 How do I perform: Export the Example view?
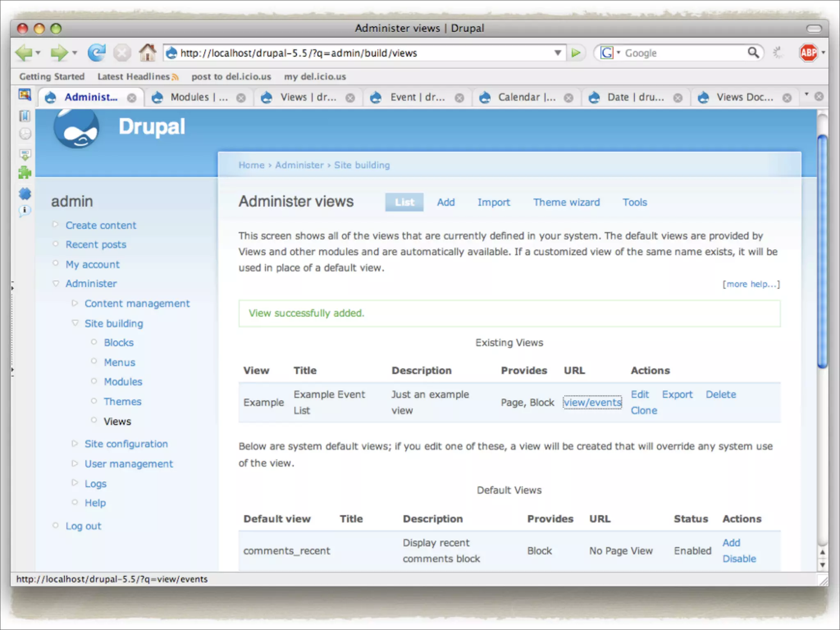click(x=677, y=394)
